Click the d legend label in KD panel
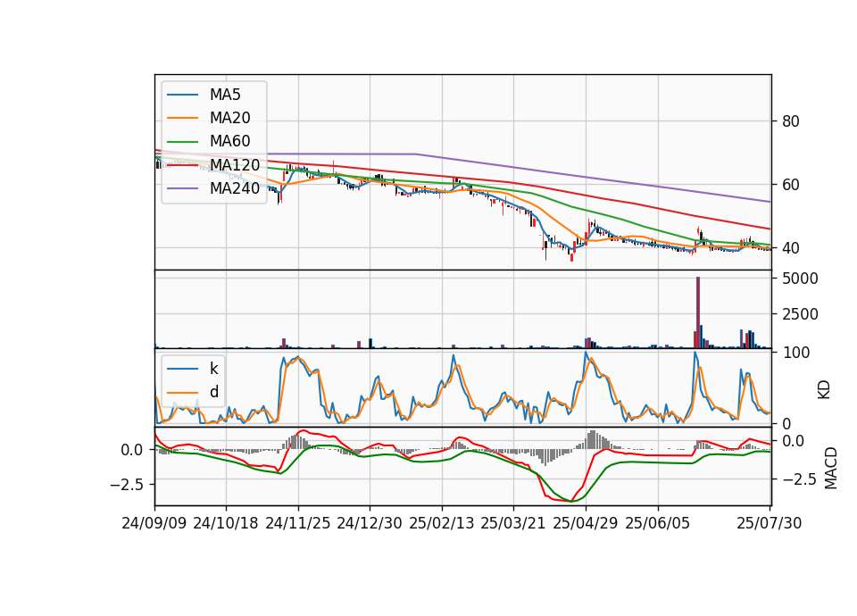857x616 pixels. 214,391
